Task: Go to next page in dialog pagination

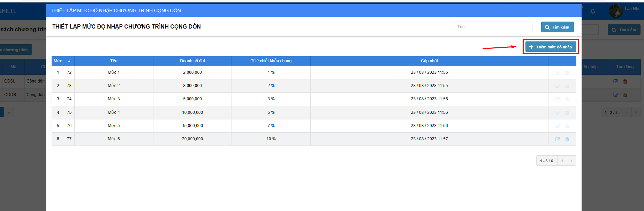Action: pos(571,161)
